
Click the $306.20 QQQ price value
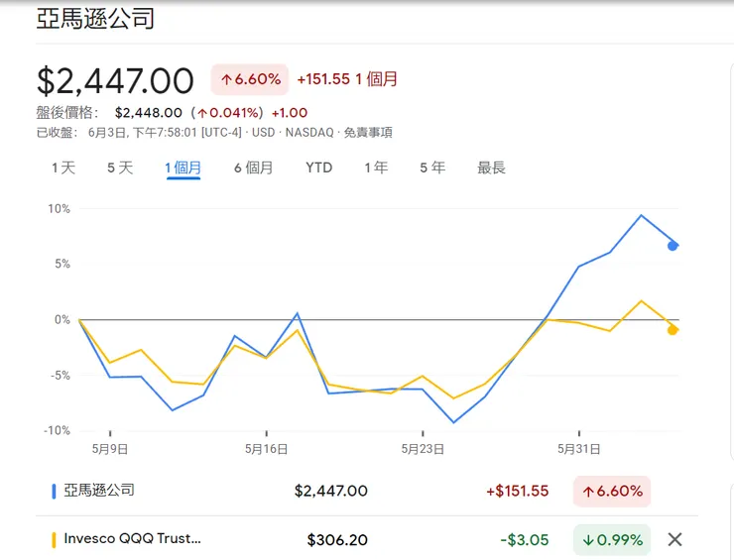[x=337, y=540]
